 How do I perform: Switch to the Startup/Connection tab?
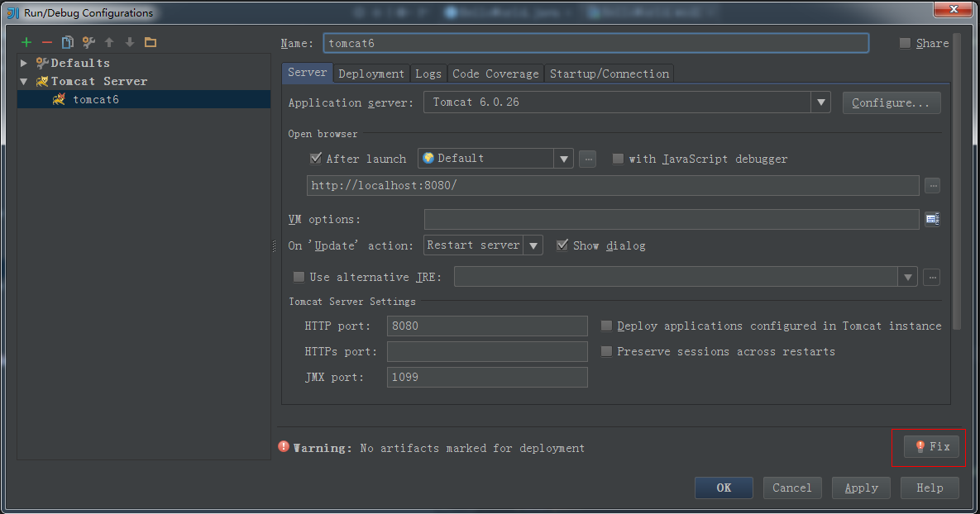(x=610, y=74)
